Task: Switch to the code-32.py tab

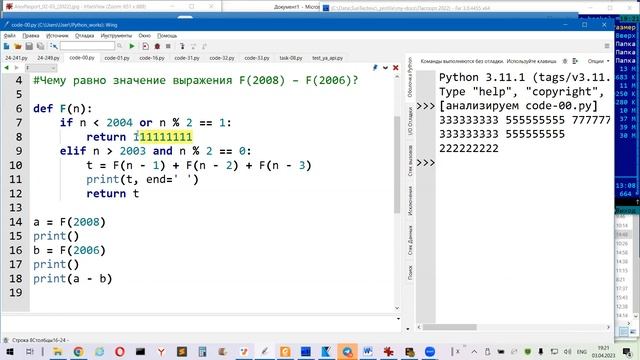Action: (x=222, y=58)
